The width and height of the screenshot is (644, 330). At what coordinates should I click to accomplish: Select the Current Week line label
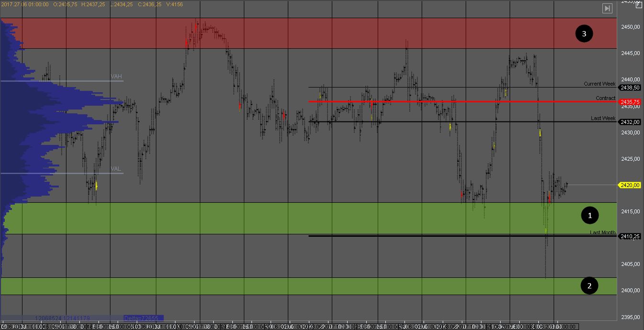point(600,84)
